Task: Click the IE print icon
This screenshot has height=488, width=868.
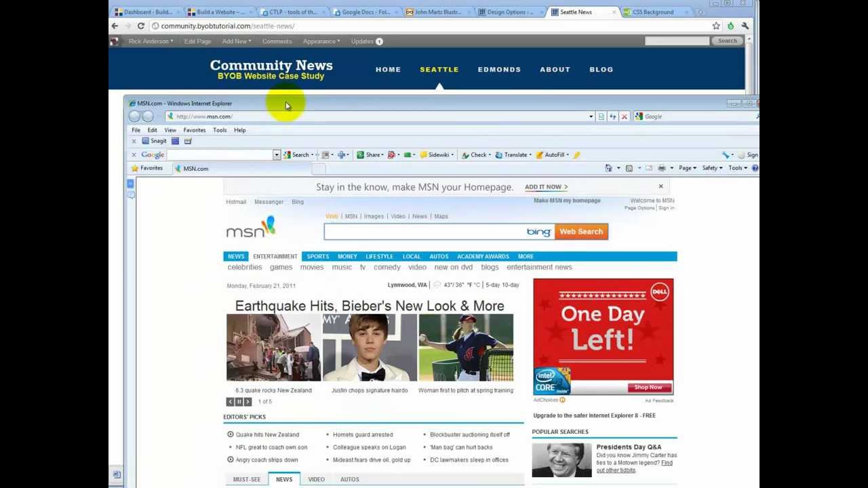Action: 661,168
